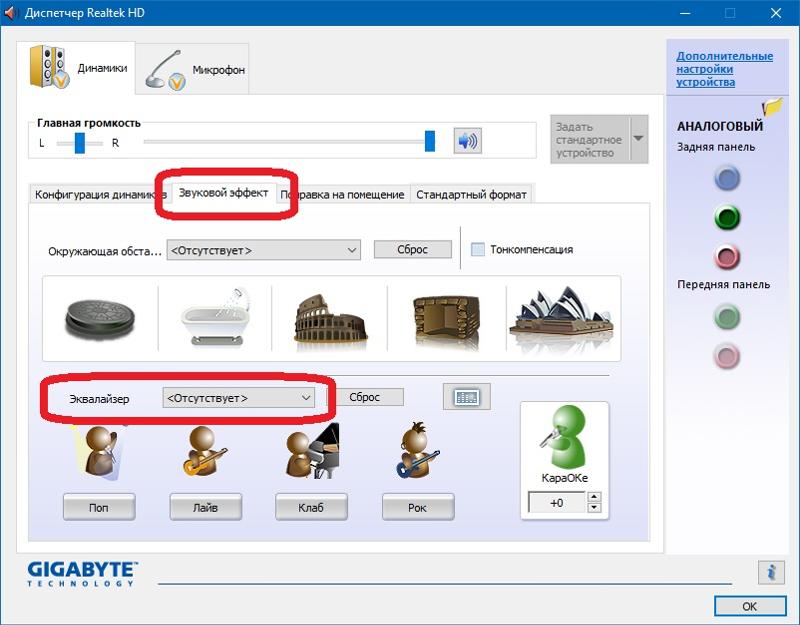Select the Colosseum environment preset
This screenshot has width=800, height=625.
click(x=330, y=319)
